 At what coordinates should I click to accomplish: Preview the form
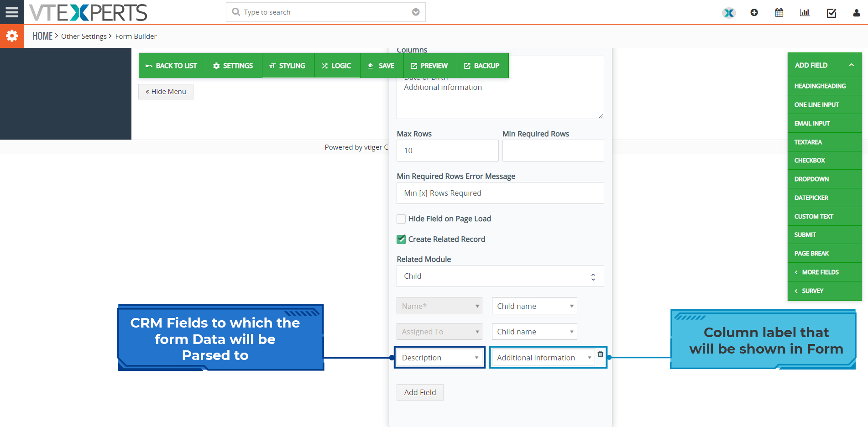click(429, 66)
